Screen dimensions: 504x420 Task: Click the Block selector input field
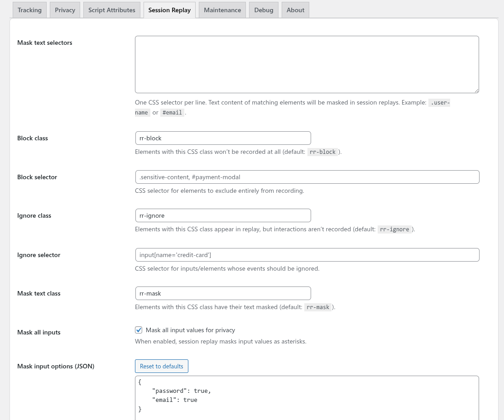tap(307, 177)
